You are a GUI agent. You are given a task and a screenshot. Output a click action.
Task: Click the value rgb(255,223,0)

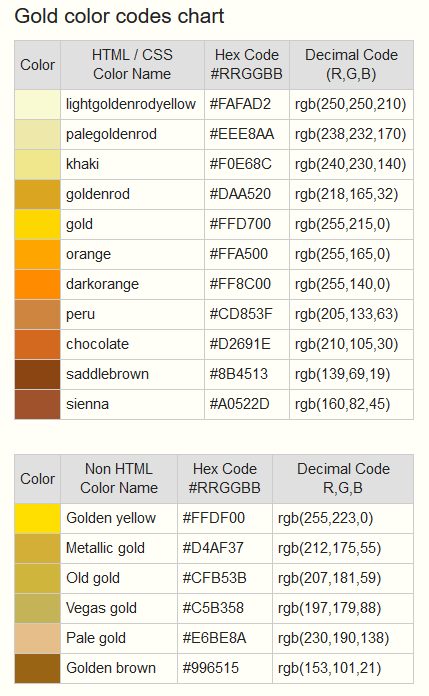point(326,518)
